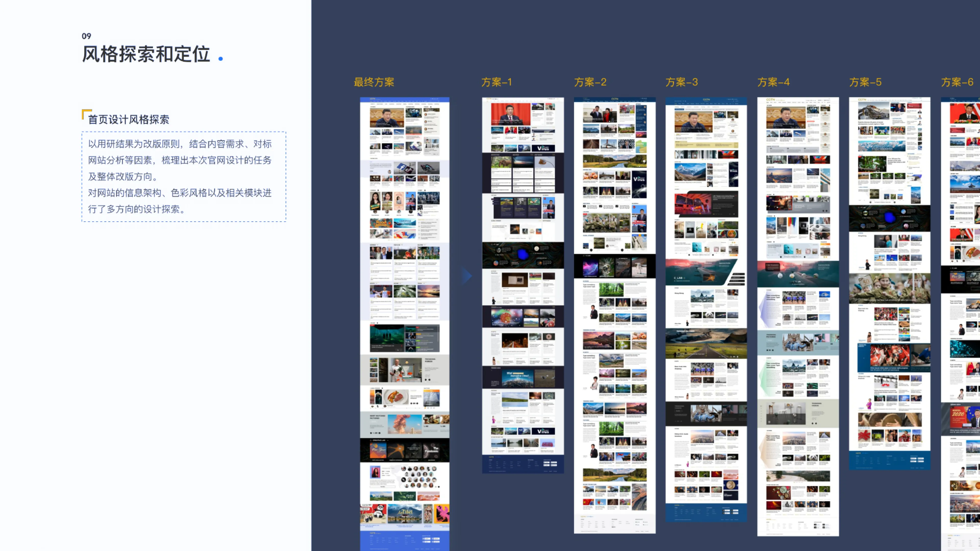This screenshot has width=980, height=551.
Task: Click the 方案-5 label
Action: tap(865, 82)
